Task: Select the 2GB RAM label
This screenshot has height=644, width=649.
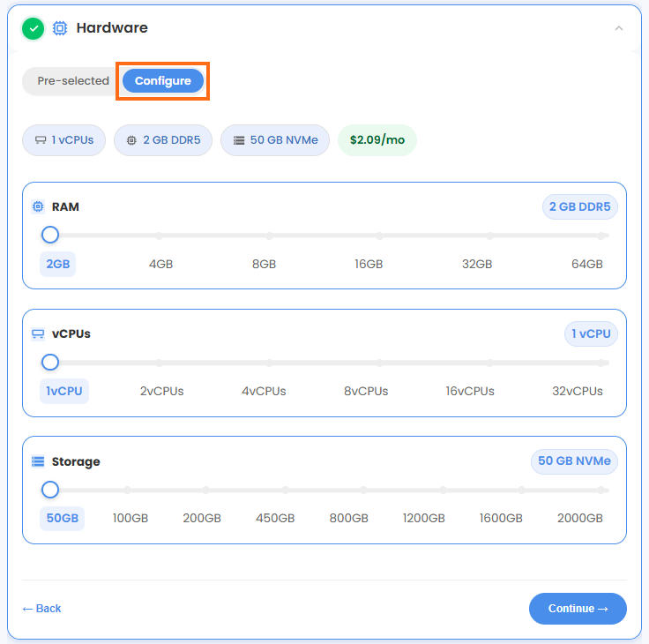Action: click(58, 264)
